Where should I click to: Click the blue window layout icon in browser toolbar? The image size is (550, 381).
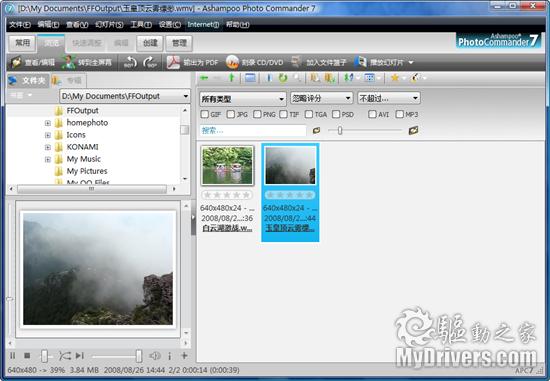(x=250, y=78)
